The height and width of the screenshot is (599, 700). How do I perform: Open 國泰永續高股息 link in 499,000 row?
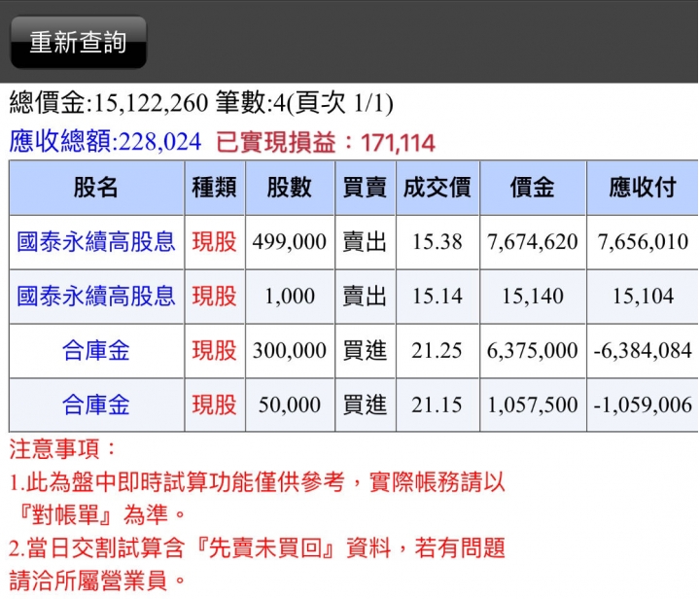pyautogui.click(x=96, y=242)
